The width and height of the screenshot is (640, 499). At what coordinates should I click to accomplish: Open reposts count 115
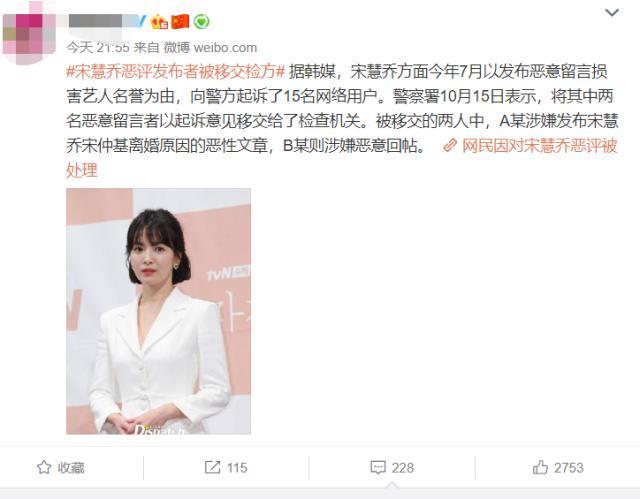pos(237,468)
